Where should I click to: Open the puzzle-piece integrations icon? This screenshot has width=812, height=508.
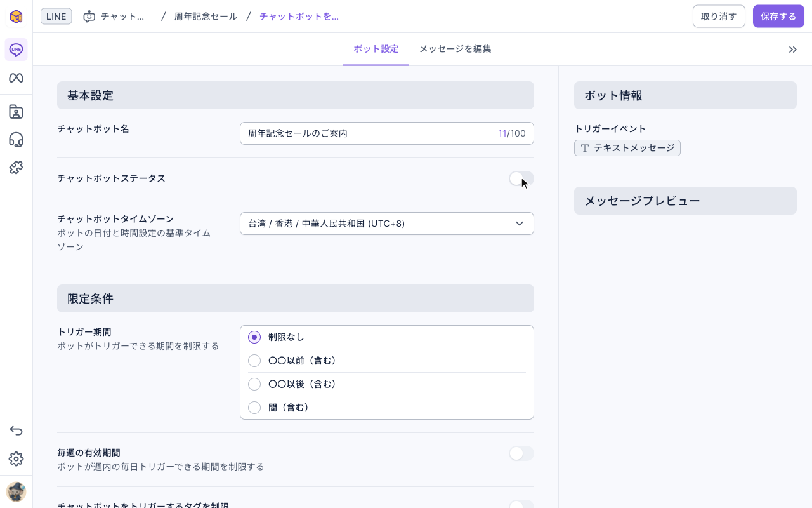click(x=16, y=168)
